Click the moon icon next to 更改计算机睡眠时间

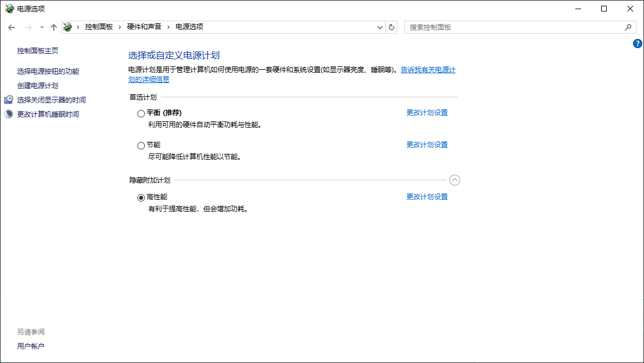tap(9, 114)
